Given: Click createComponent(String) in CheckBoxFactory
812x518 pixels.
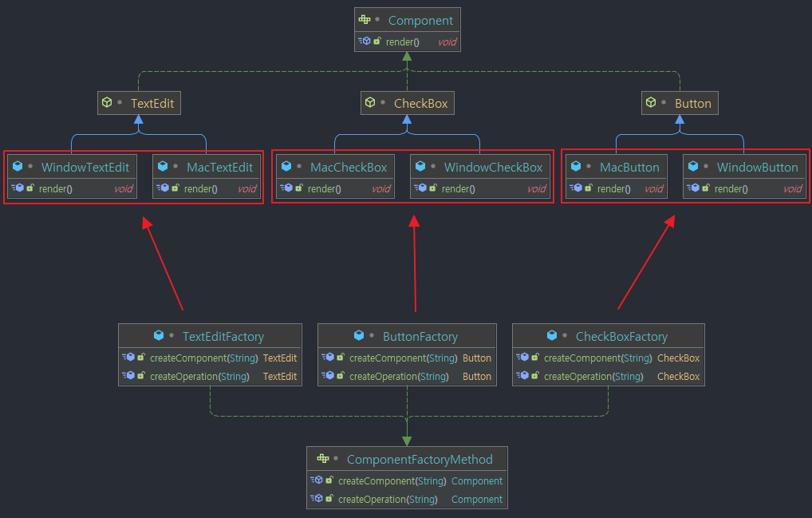Looking at the screenshot, I should click(x=598, y=358).
